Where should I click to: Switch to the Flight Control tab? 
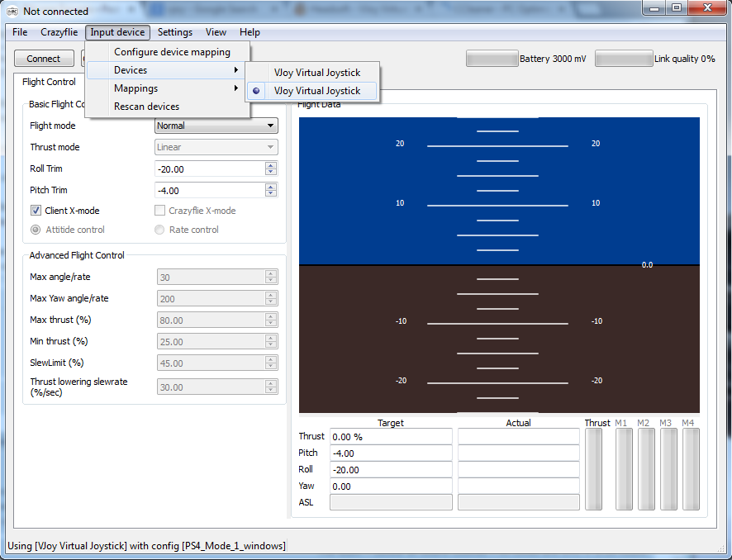pos(49,82)
